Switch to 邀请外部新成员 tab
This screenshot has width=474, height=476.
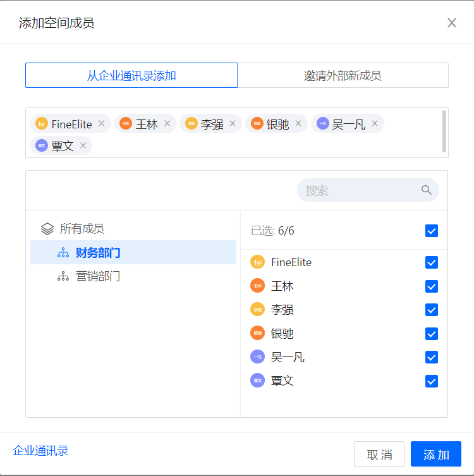pyautogui.click(x=343, y=76)
